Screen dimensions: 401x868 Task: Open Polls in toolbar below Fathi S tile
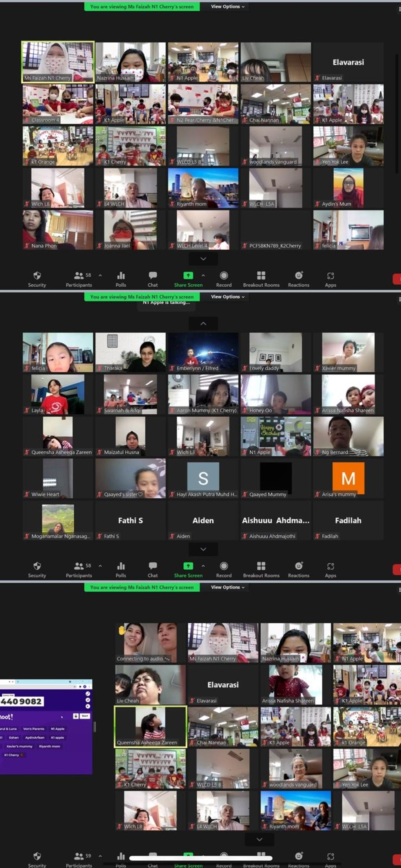tap(121, 570)
